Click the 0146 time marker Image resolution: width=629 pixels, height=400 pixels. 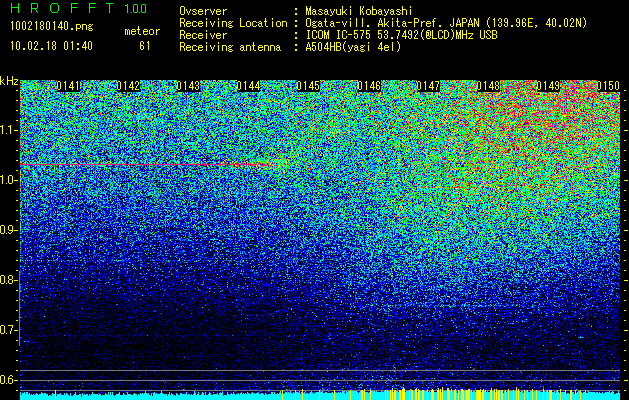pos(369,86)
